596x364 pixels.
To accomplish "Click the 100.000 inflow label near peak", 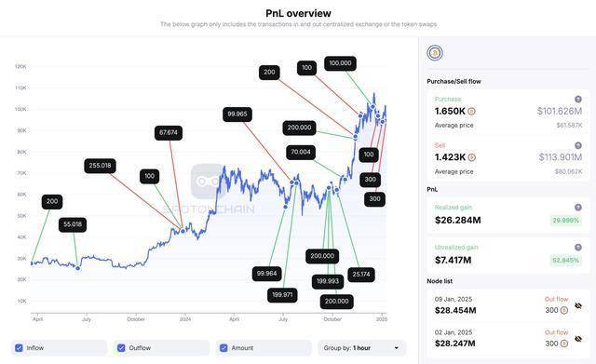I will click(x=340, y=63).
